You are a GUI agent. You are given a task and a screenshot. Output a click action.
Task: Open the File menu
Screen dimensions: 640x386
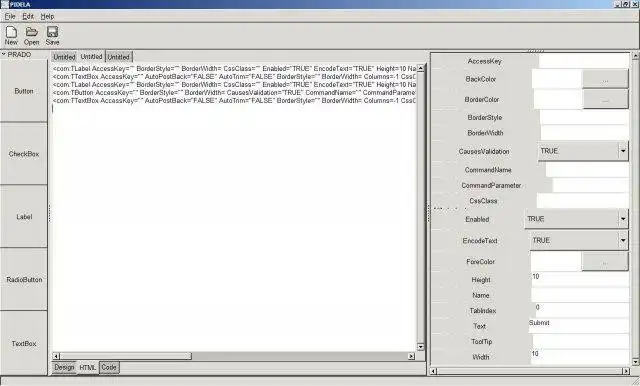tap(10, 16)
